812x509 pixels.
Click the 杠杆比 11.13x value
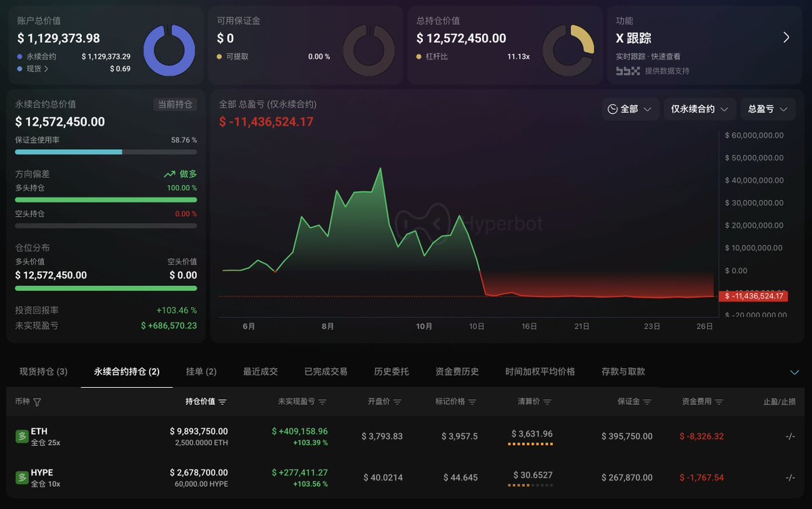[x=518, y=56]
